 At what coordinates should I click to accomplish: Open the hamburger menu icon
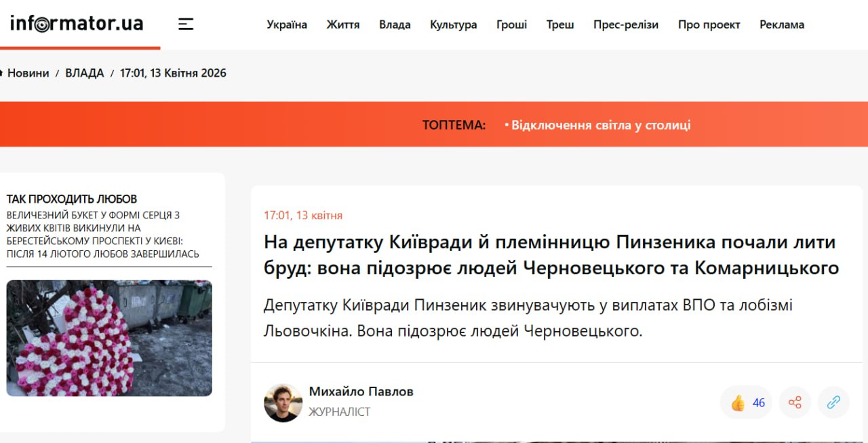[186, 24]
